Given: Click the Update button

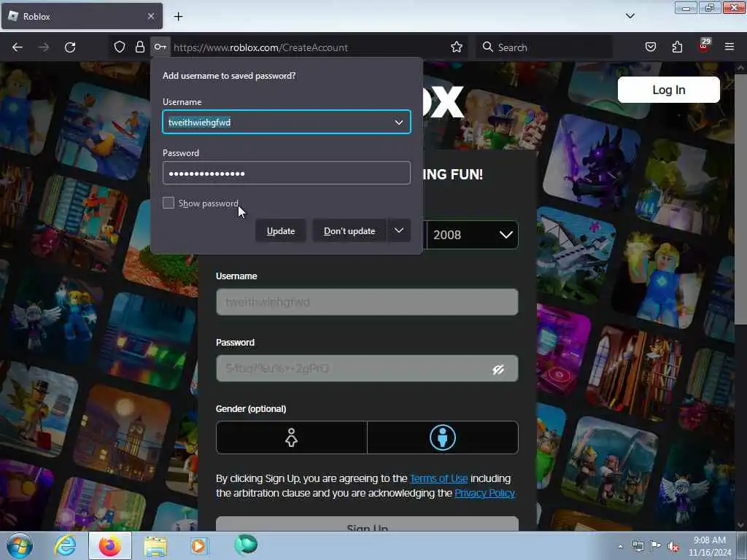Looking at the screenshot, I should 281,231.
